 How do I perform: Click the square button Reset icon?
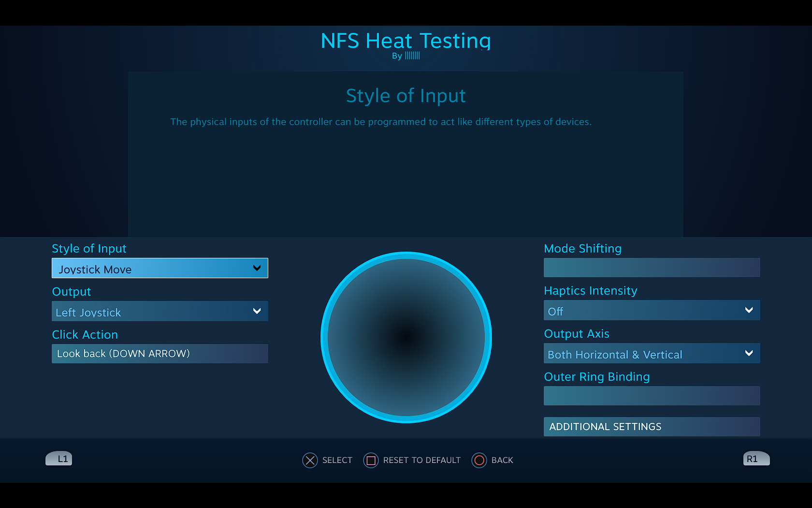[371, 460]
